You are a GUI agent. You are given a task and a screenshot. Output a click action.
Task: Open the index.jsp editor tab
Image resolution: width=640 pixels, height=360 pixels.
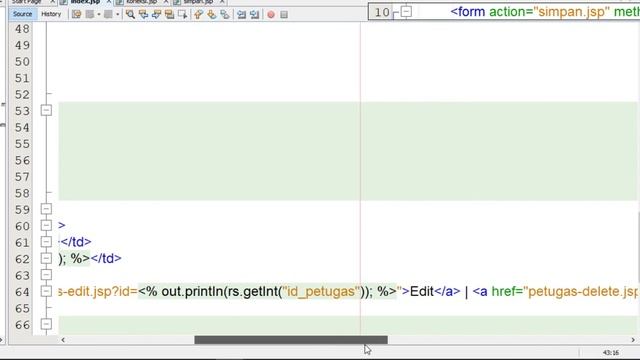coord(85,2)
